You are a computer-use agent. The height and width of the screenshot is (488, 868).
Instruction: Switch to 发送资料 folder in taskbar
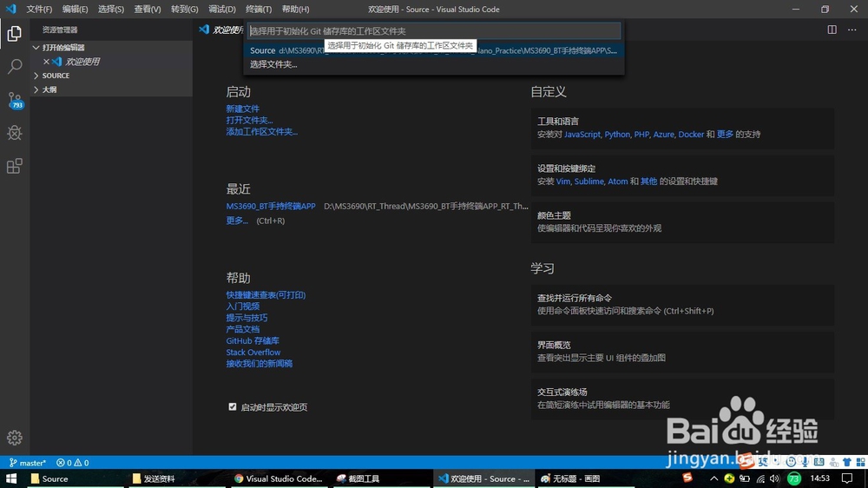click(177, 478)
